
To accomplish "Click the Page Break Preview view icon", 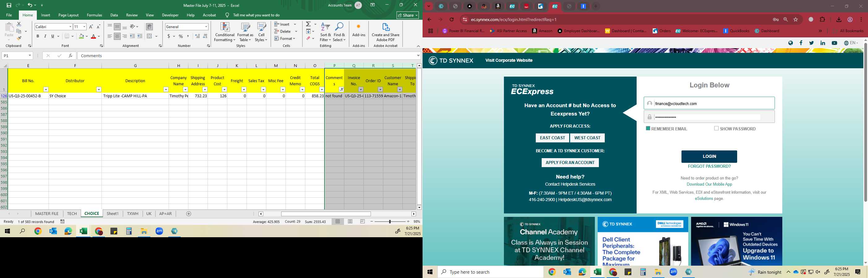I will point(363,221).
